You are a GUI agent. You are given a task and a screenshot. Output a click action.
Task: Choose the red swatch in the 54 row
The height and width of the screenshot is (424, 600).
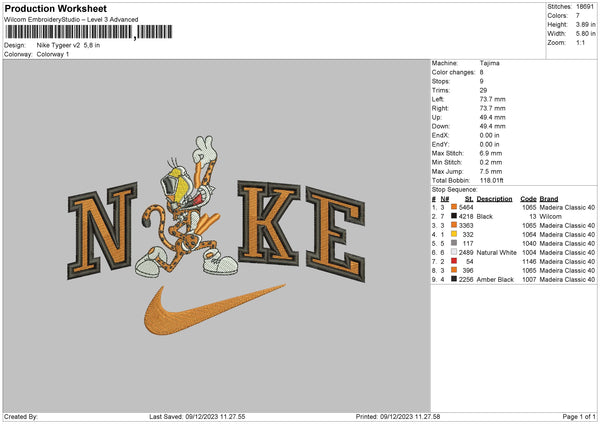(x=454, y=261)
